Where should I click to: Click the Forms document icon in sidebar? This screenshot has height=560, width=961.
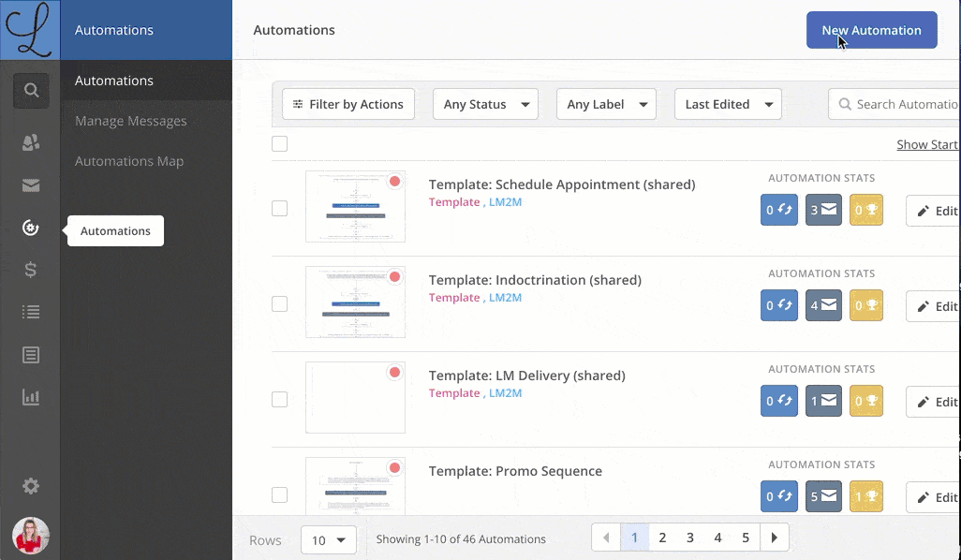[30, 355]
